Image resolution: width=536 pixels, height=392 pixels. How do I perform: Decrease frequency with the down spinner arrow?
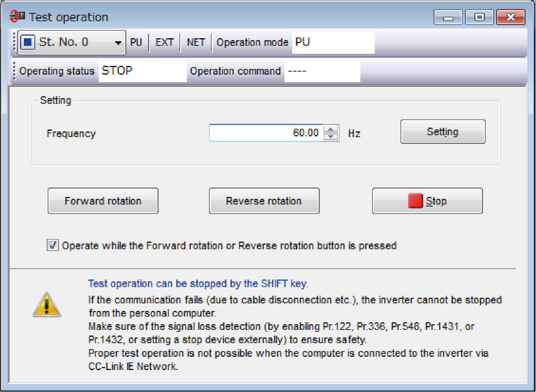tap(331, 136)
